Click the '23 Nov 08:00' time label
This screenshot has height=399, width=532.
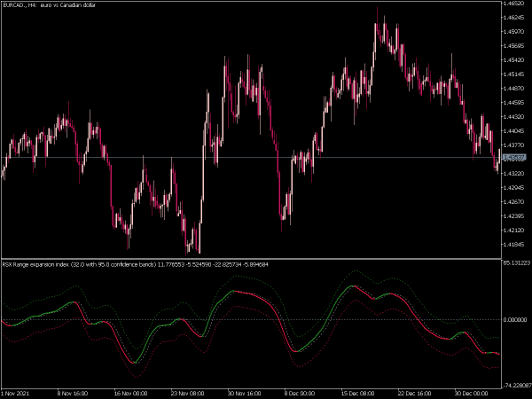(x=187, y=393)
